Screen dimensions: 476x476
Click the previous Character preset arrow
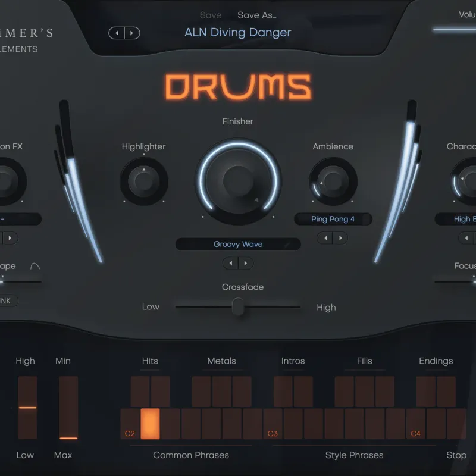466,238
